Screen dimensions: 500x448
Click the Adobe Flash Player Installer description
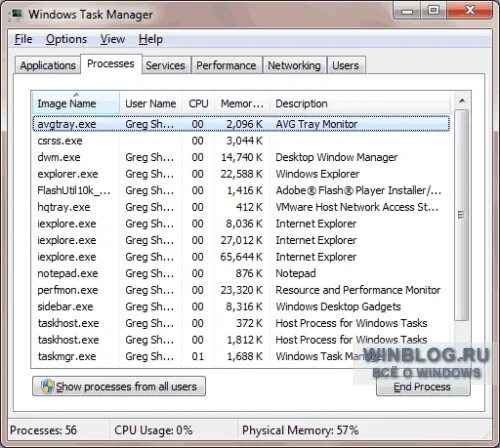[x=359, y=190]
